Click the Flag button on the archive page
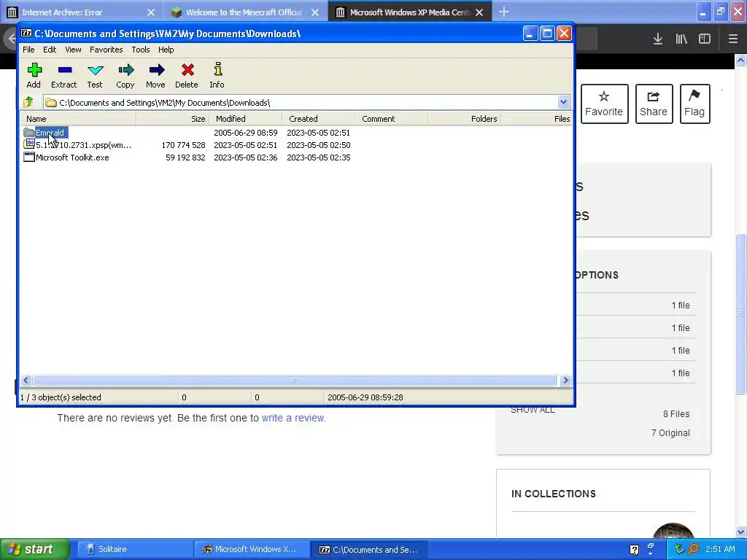Image resolution: width=747 pixels, height=560 pixels. [x=694, y=104]
